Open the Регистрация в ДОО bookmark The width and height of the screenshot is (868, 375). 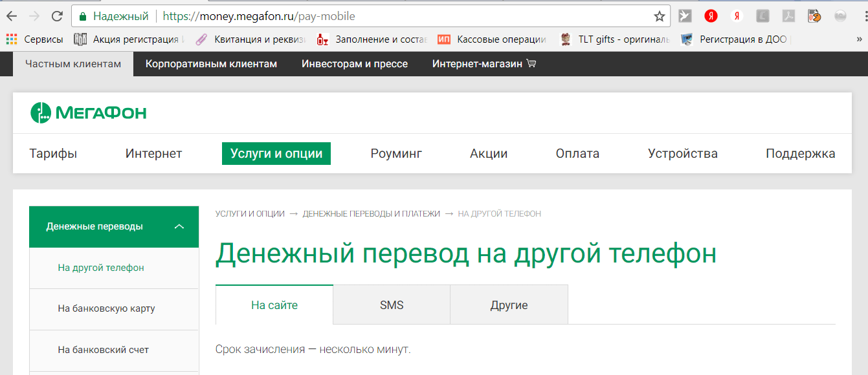coord(736,39)
